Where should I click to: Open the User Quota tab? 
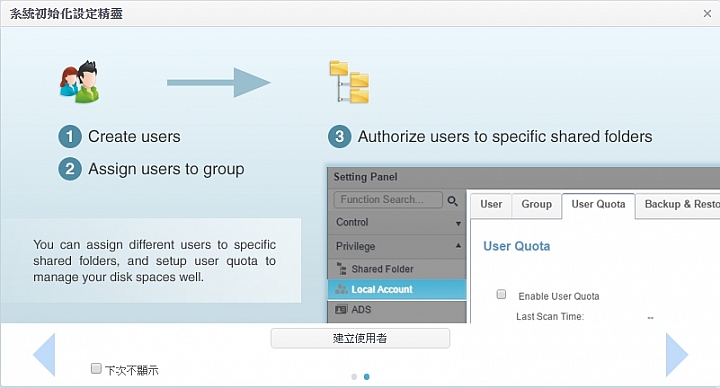(598, 205)
